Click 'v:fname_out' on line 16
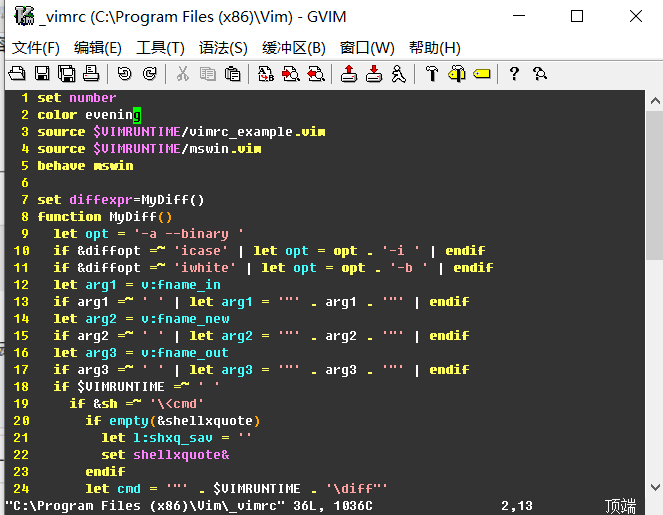This screenshot has width=663, height=515. (x=185, y=353)
